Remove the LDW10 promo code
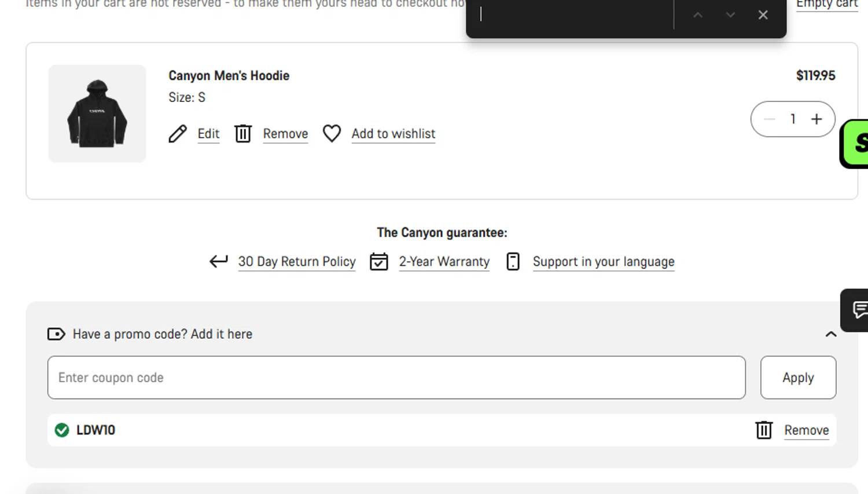Screen dimensions: 868x494 (806, 430)
